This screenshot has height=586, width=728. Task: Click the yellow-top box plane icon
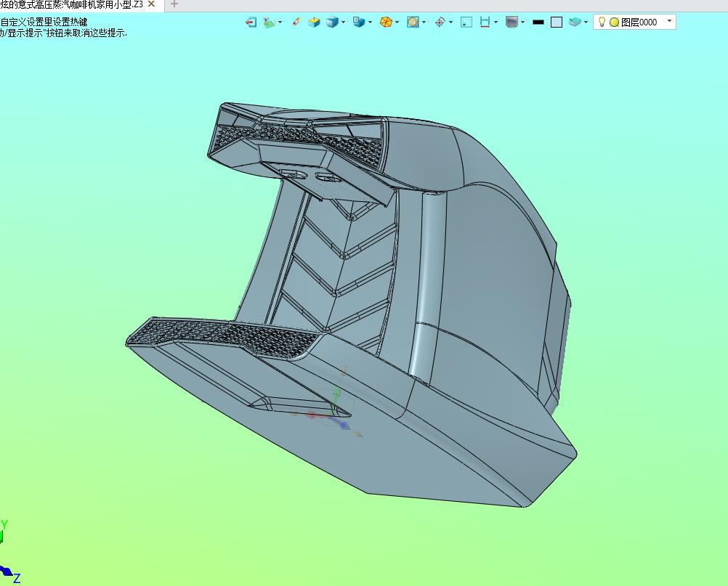315,22
